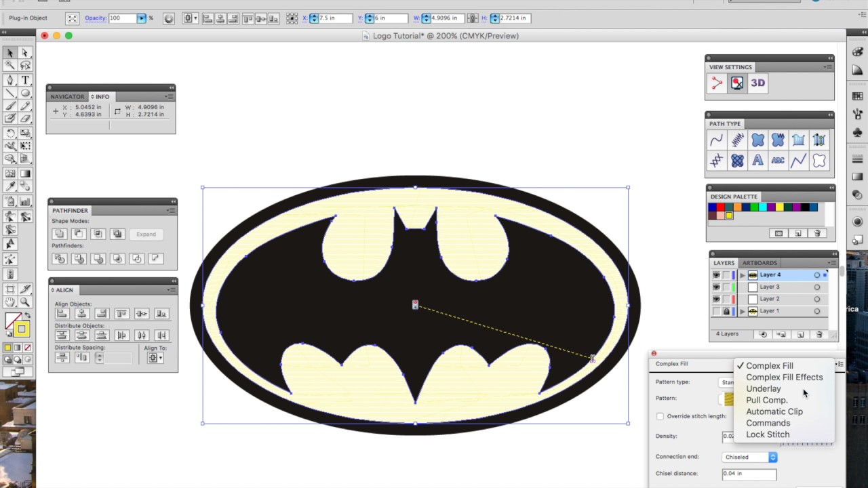This screenshot has width=868, height=488.
Task: Toggle the constrain width and height link
Action: [473, 18]
